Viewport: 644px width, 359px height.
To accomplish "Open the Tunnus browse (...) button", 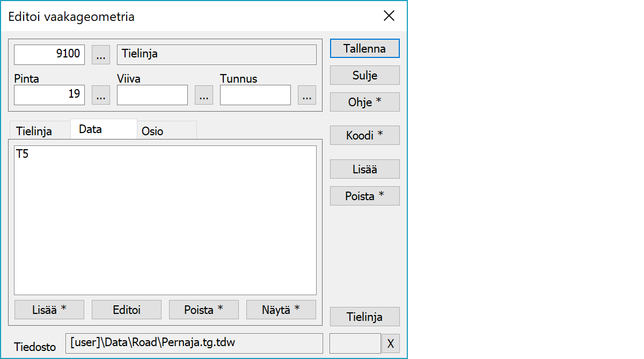I will 307,95.
